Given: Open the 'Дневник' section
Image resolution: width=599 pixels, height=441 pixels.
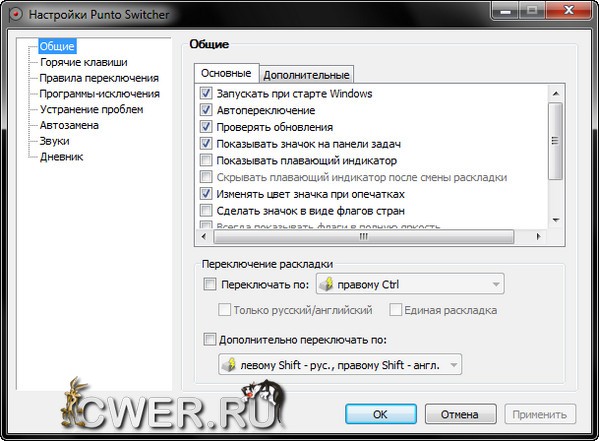Looking at the screenshot, I should pyautogui.click(x=62, y=157).
